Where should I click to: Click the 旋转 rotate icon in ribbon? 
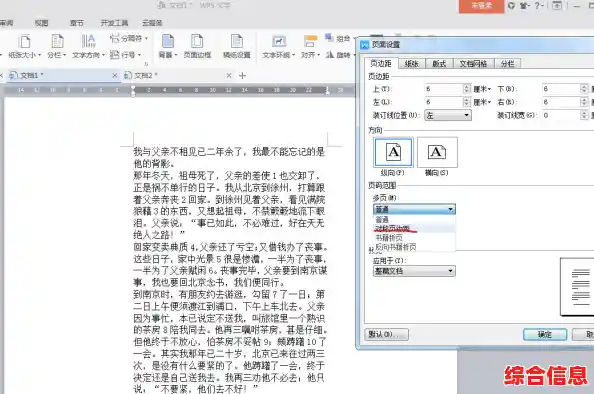point(330,55)
